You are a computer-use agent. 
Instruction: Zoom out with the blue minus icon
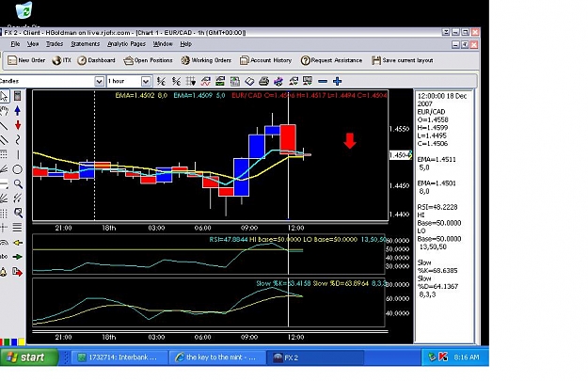point(323,81)
